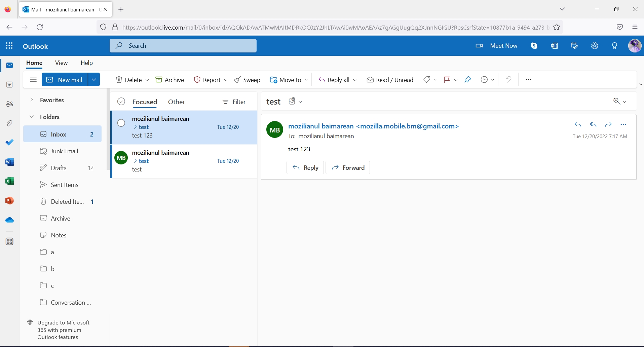This screenshot has width=644, height=347.
Task: Open Microsoft To Do from the sidebar
Action: pos(9,143)
